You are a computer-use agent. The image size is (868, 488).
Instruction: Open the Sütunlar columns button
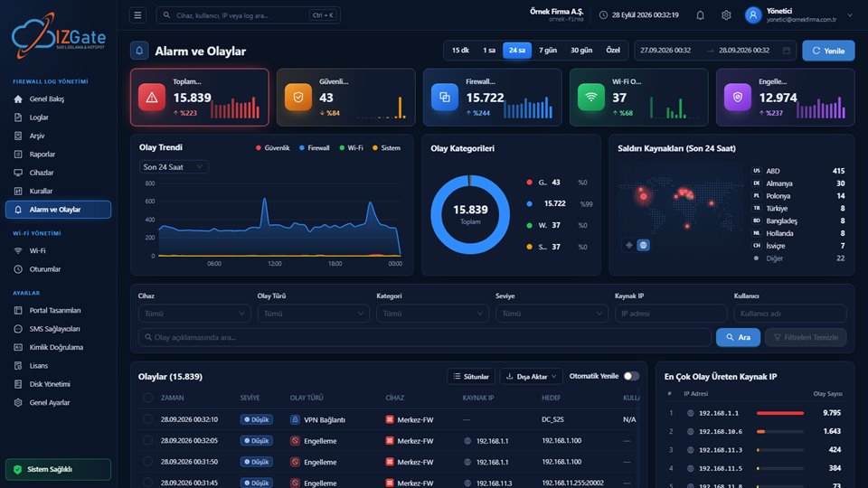471,376
